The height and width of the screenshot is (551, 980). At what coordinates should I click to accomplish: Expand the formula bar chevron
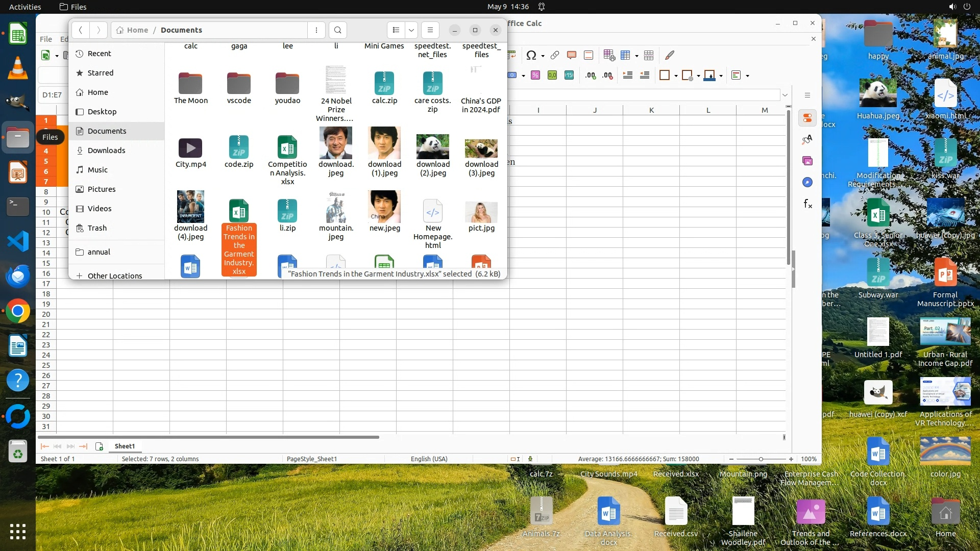click(x=785, y=95)
